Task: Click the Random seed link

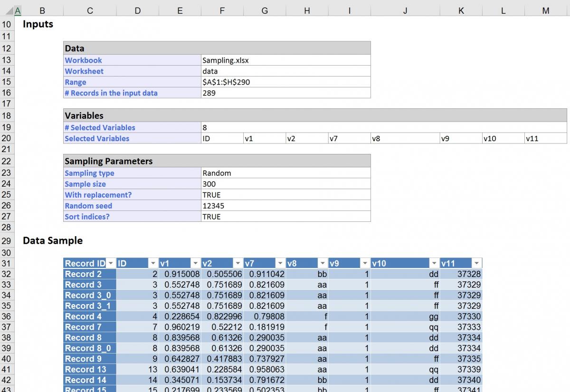Action: 88,206
